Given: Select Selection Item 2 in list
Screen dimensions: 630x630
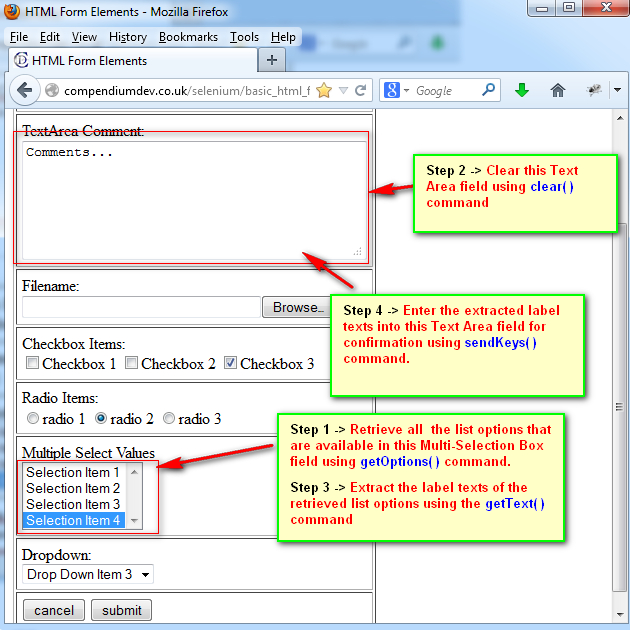Looking at the screenshot, I should tap(74, 488).
